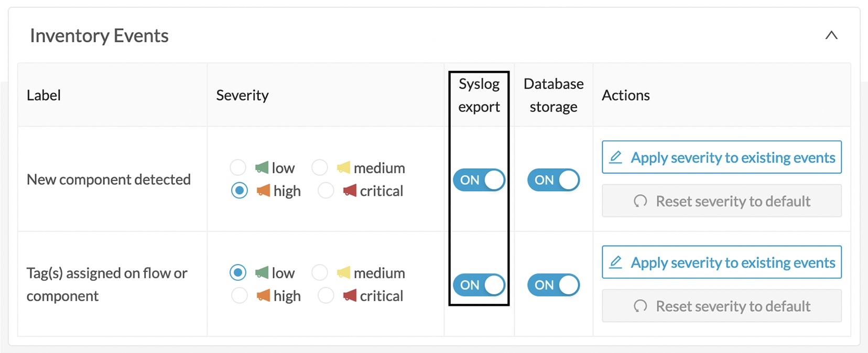This screenshot has height=353, width=868.
Task: Select low severity for New component detected
Action: pyautogui.click(x=238, y=168)
